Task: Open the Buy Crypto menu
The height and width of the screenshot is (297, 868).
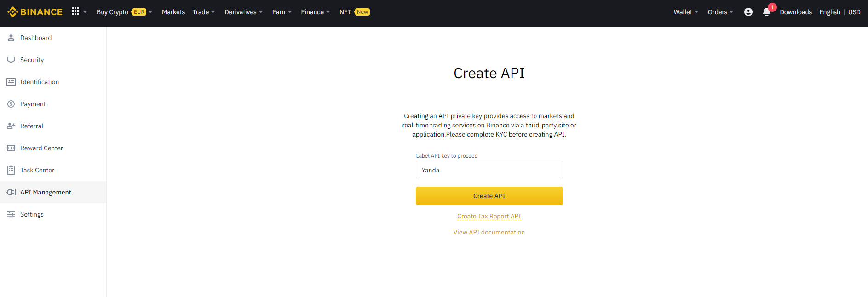Action: [112, 12]
